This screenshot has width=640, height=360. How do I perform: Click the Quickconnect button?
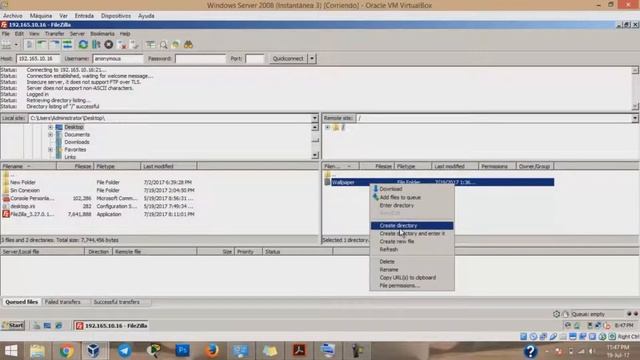[288, 59]
